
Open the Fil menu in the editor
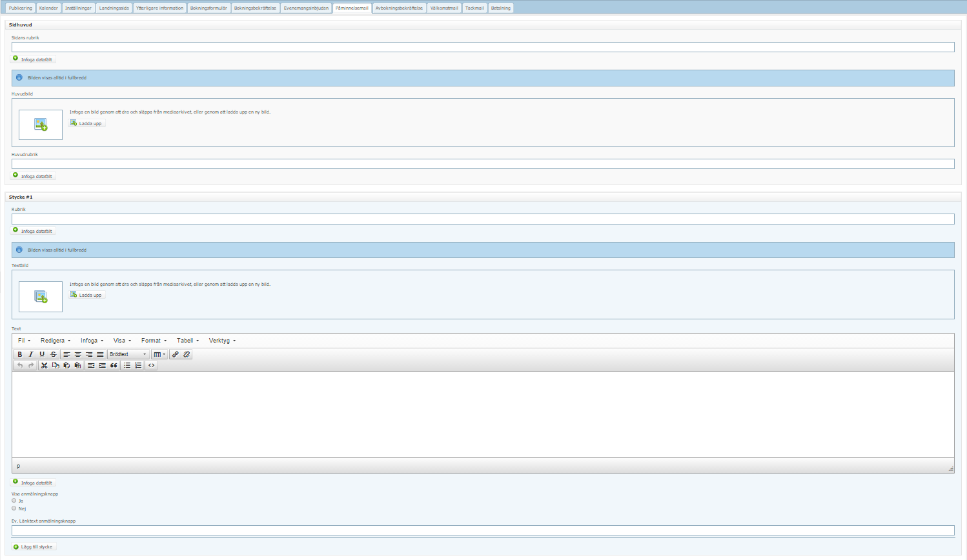(x=24, y=341)
